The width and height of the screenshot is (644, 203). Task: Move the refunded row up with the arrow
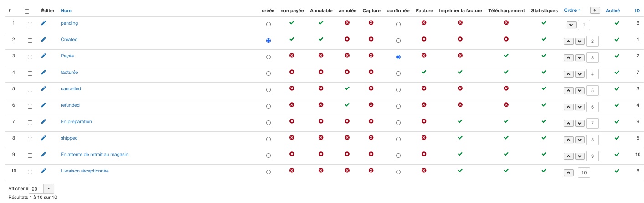(x=568, y=107)
